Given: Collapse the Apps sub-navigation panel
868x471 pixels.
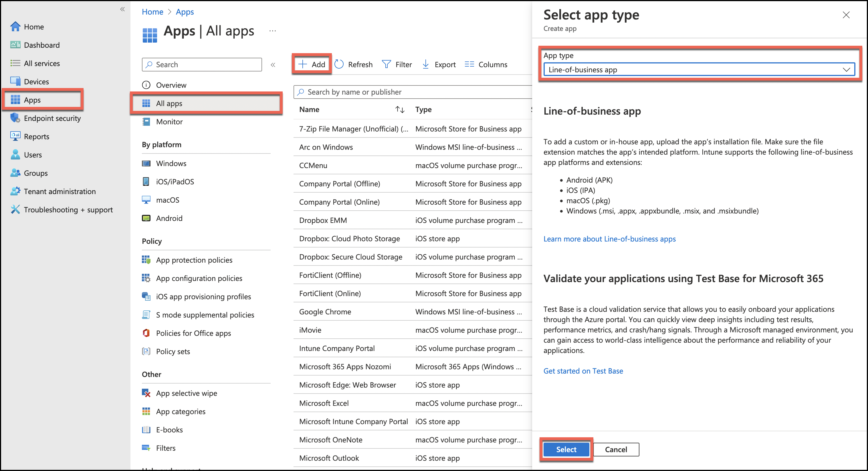Looking at the screenshot, I should tap(273, 65).
